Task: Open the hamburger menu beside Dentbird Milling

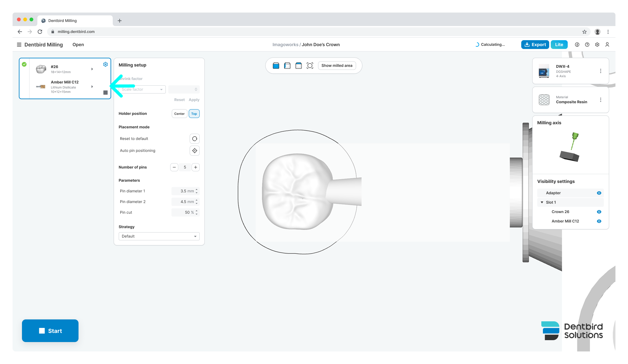Action: [19, 45]
